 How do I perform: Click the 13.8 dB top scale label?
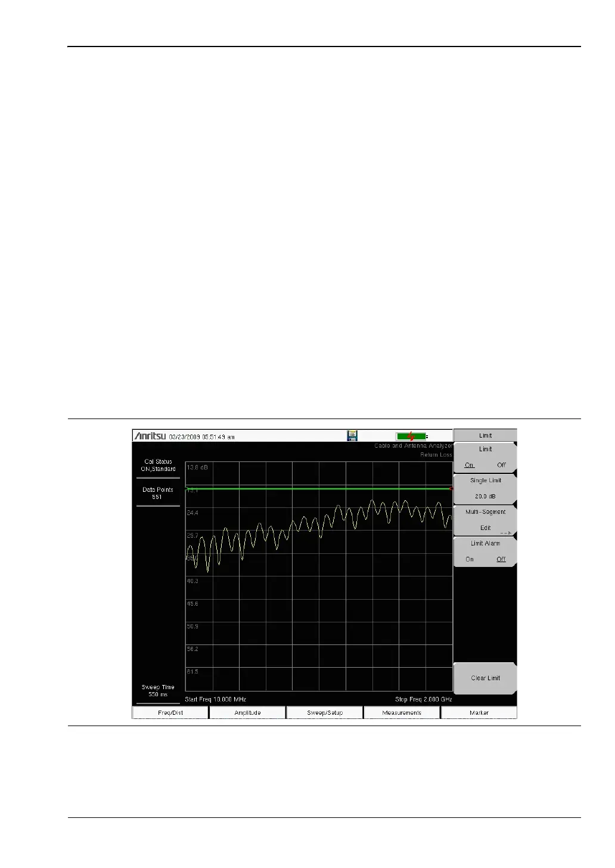tap(197, 467)
